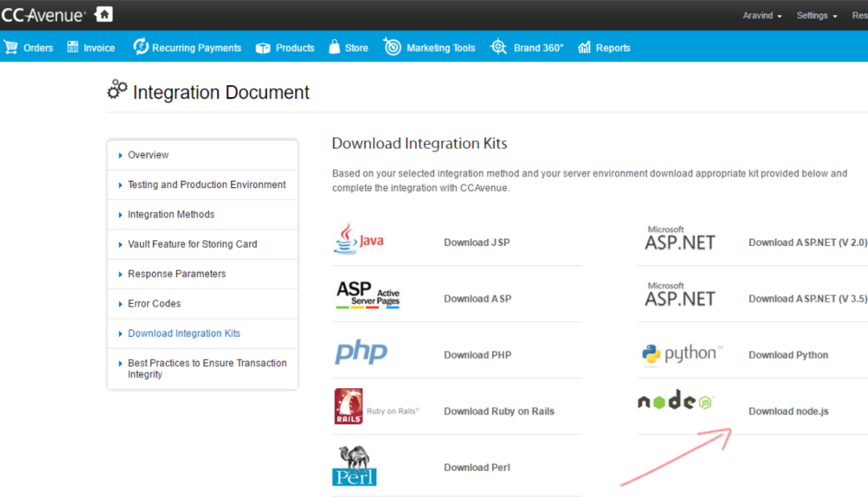Expand the Integration Methods section
868x504 pixels.
[x=202, y=214]
